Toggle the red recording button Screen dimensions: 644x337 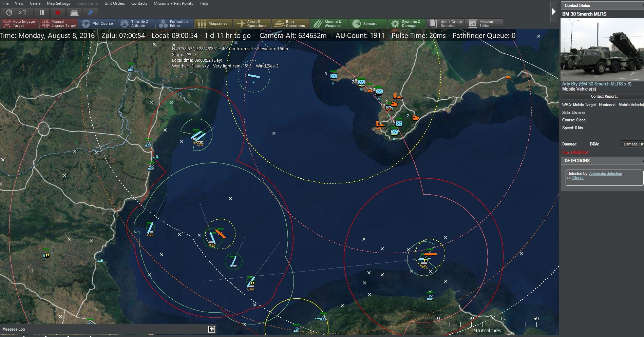coord(58,12)
